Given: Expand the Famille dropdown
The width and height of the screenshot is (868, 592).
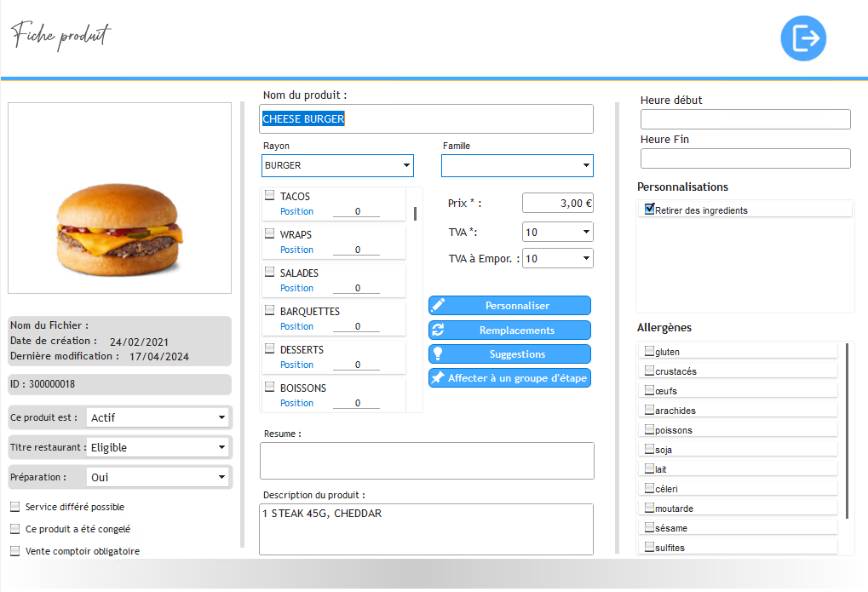Looking at the screenshot, I should 517,165.
